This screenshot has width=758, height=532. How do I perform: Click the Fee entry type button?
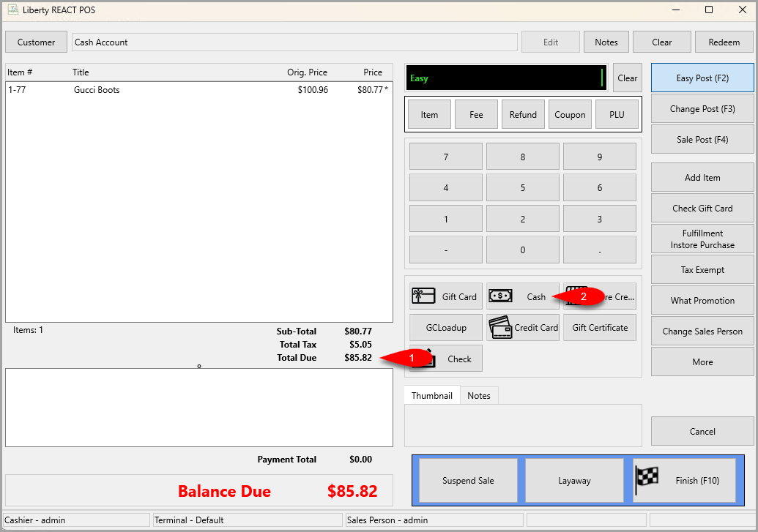476,114
